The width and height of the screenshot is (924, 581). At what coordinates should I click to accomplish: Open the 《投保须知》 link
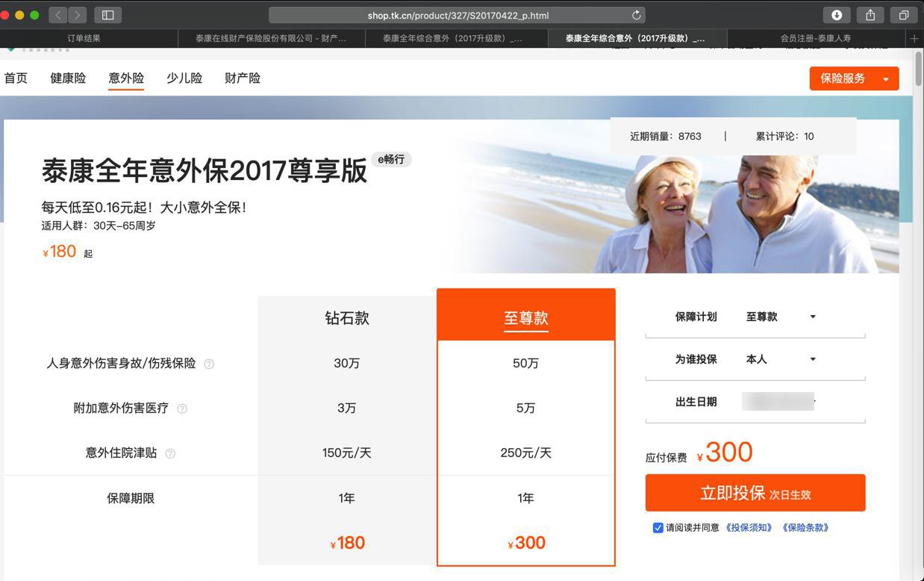point(749,528)
